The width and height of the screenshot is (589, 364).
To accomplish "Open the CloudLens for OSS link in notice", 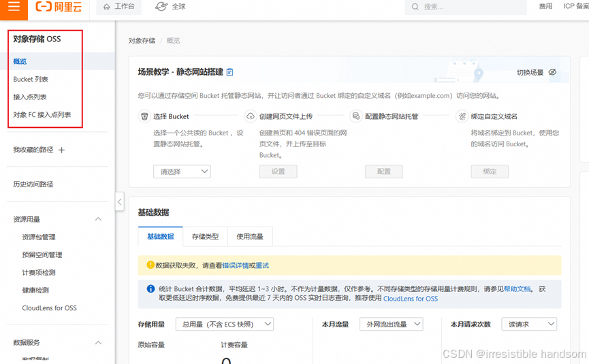I will click(x=411, y=299).
